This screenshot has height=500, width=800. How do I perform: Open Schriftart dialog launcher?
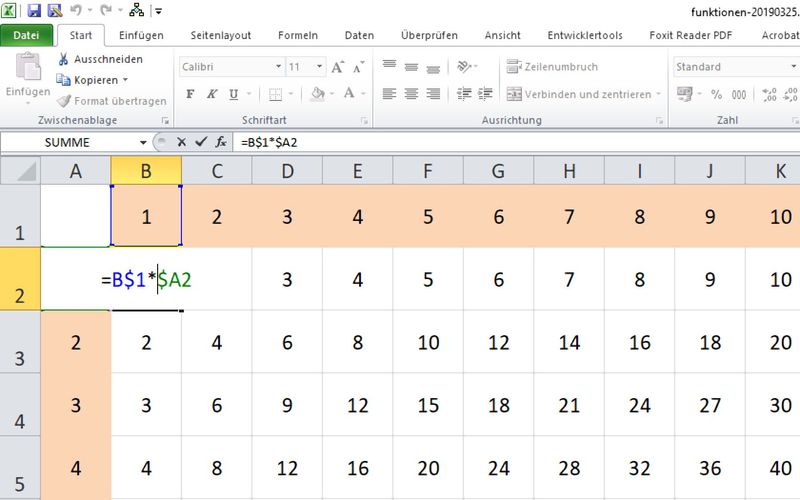[x=364, y=120]
